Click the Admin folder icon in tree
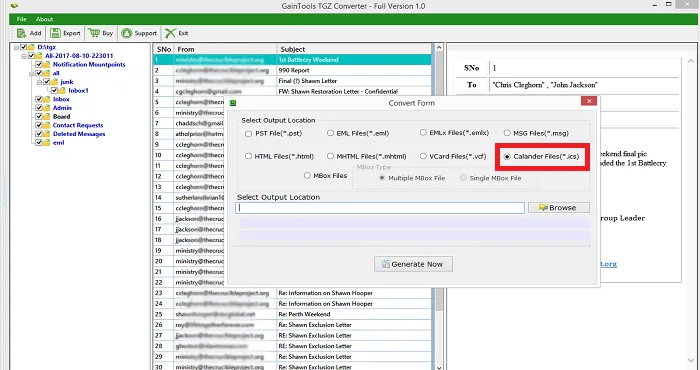The height and width of the screenshot is (370, 700). 46,108
